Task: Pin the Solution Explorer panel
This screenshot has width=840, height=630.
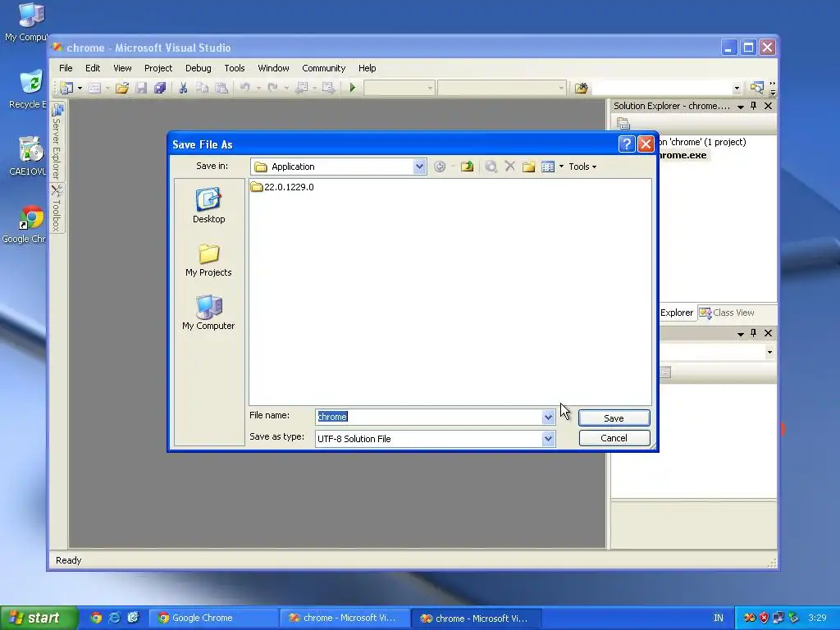Action: 753,106
